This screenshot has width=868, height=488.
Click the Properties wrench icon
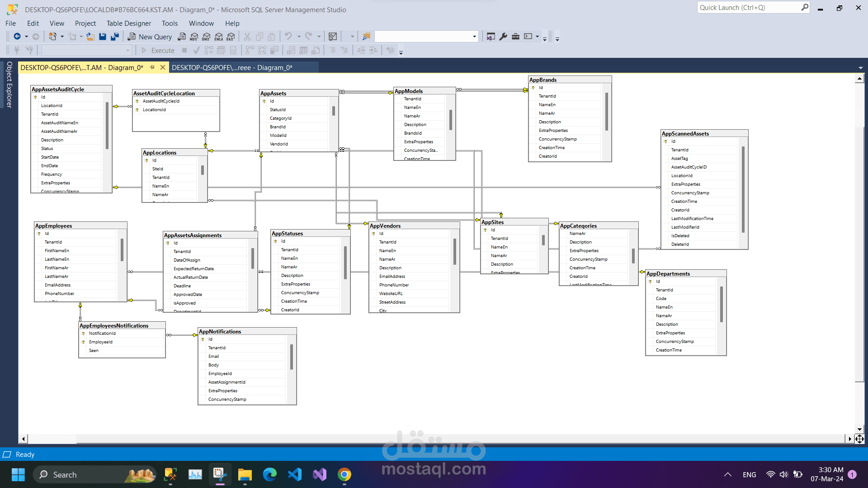point(503,37)
